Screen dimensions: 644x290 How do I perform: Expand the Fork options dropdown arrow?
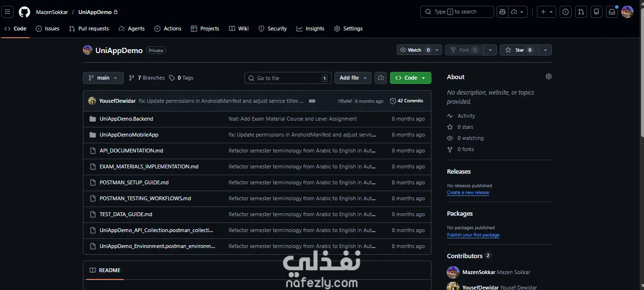click(x=490, y=50)
